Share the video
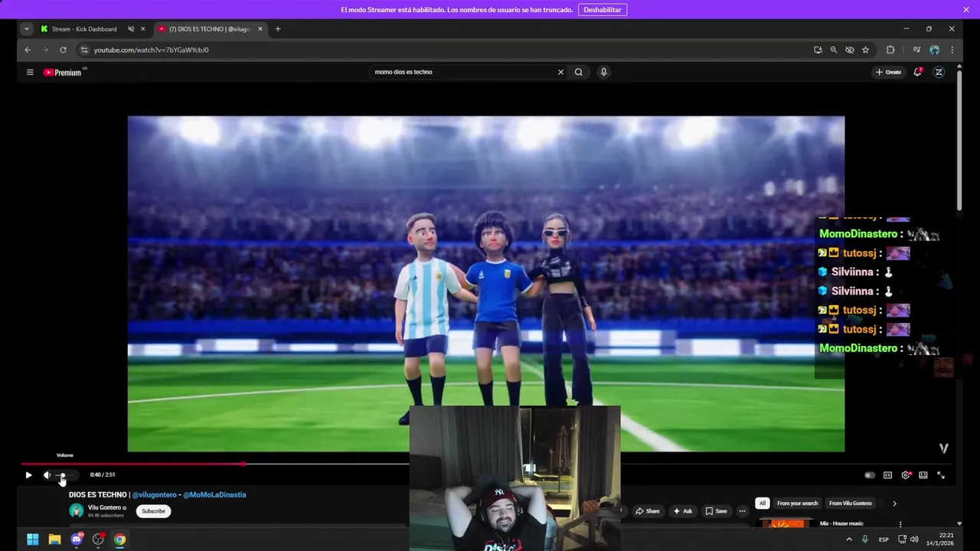Screen dimensions: 980x551 [x=648, y=511]
